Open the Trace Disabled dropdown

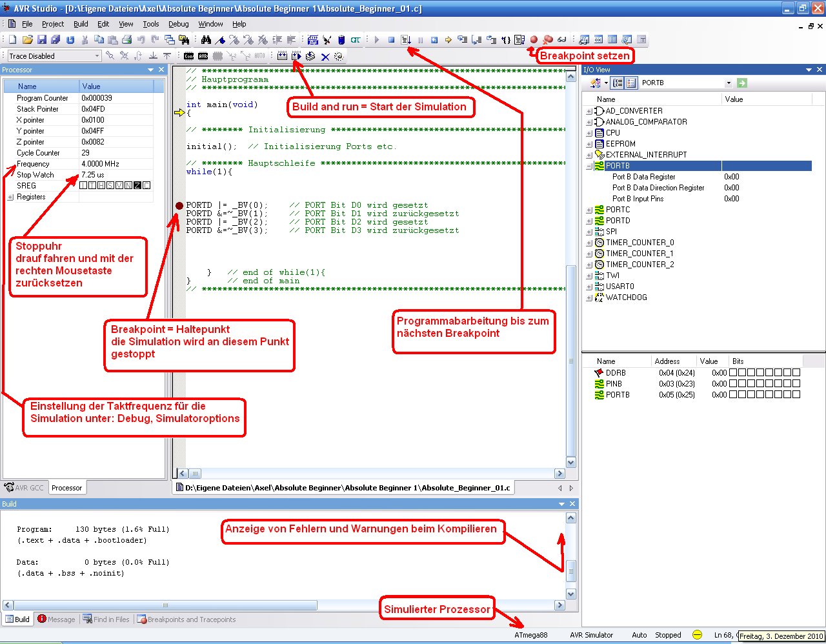97,56
